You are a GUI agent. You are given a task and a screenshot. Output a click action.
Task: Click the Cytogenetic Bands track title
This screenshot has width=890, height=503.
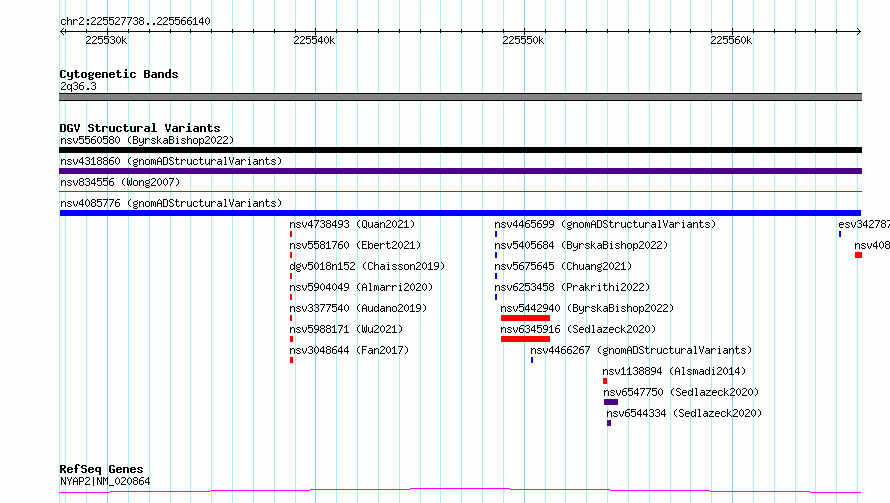(119, 74)
